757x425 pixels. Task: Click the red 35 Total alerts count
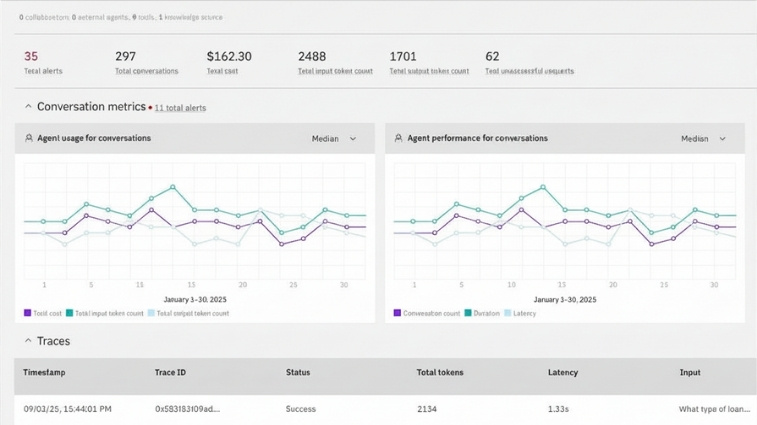pyautogui.click(x=31, y=57)
